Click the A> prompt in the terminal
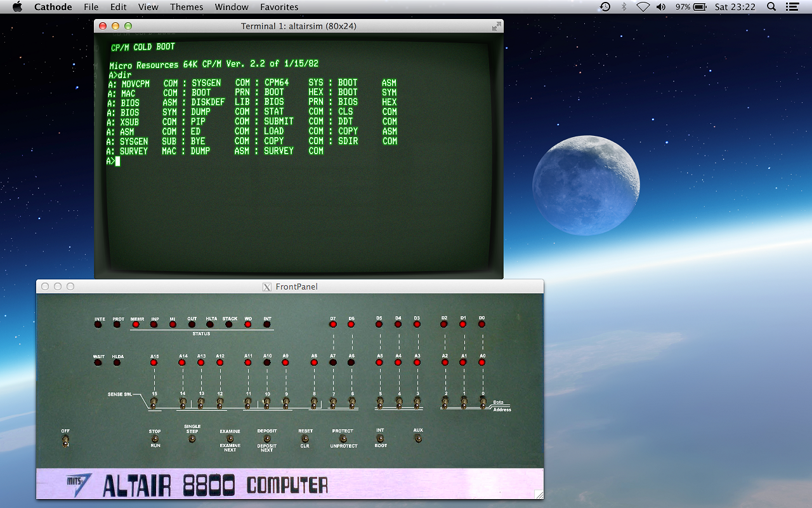812x508 pixels. coord(112,162)
